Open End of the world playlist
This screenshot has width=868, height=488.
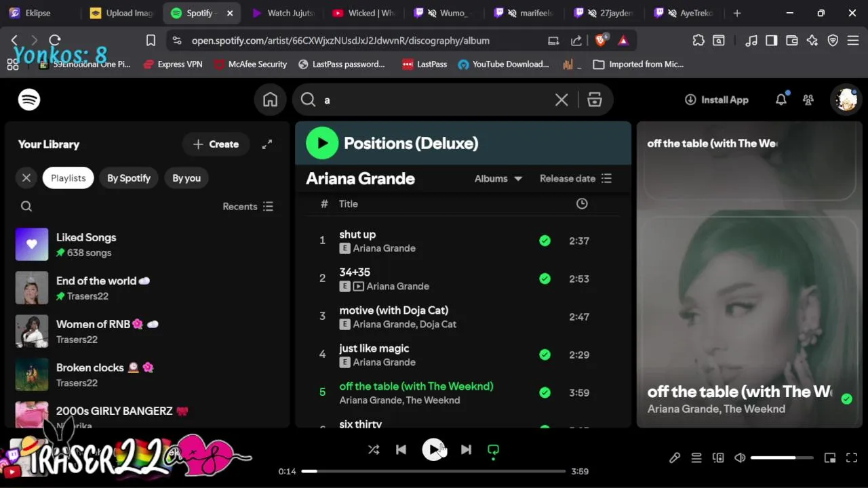tap(147, 288)
